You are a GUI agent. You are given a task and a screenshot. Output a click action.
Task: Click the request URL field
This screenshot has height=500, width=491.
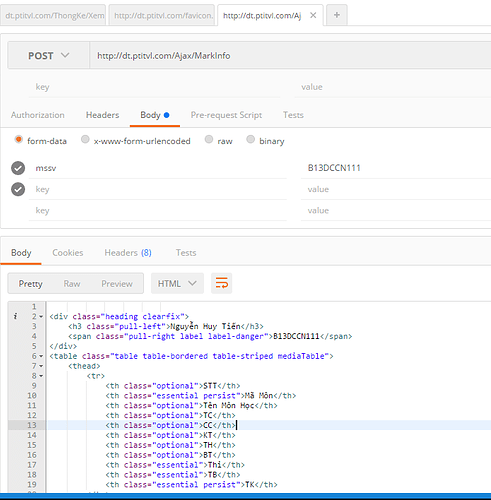[x=290, y=55]
